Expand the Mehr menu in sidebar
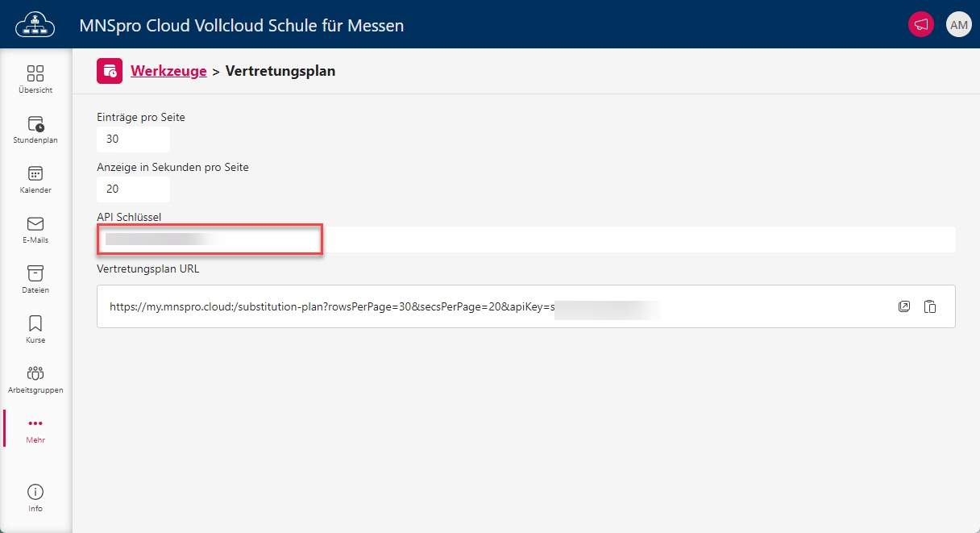 (35, 429)
